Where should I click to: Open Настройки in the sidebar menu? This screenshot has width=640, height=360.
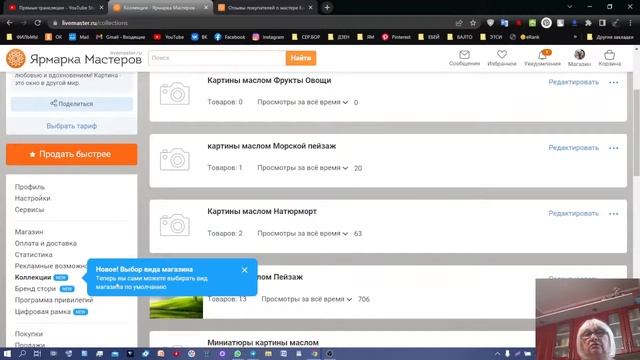point(32,198)
